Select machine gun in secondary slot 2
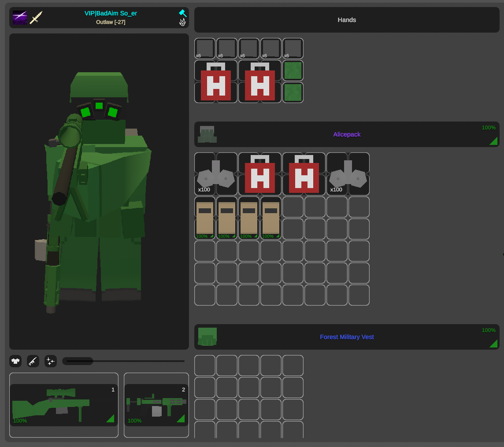 156,405
